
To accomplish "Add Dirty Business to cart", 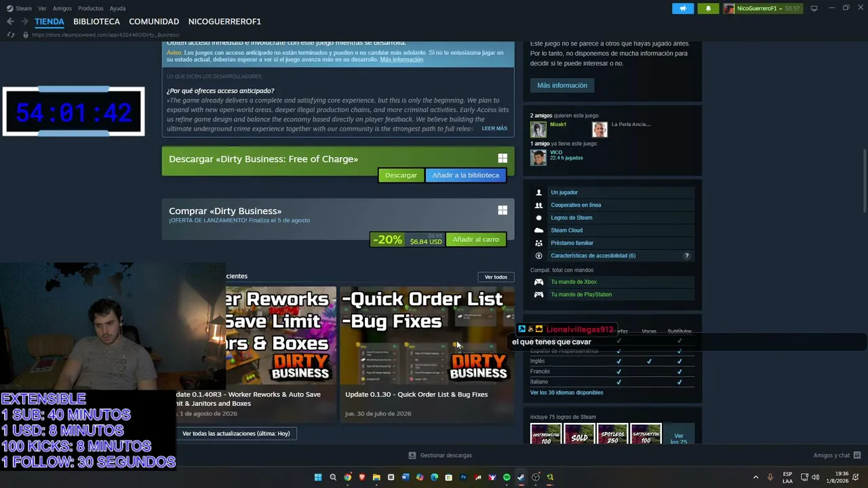I will [475, 240].
